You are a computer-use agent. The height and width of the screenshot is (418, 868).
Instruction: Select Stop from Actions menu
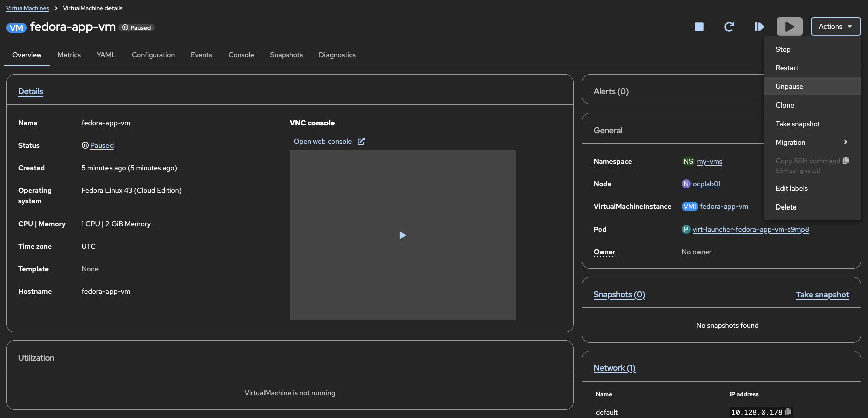pyautogui.click(x=812, y=49)
